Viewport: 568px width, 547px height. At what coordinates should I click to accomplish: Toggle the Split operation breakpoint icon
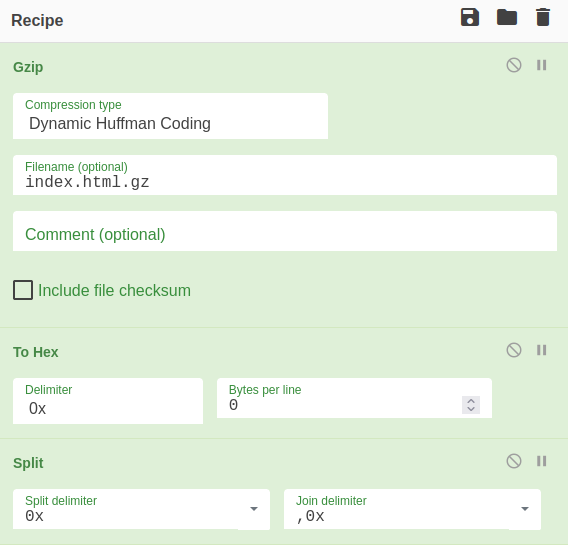pos(542,461)
